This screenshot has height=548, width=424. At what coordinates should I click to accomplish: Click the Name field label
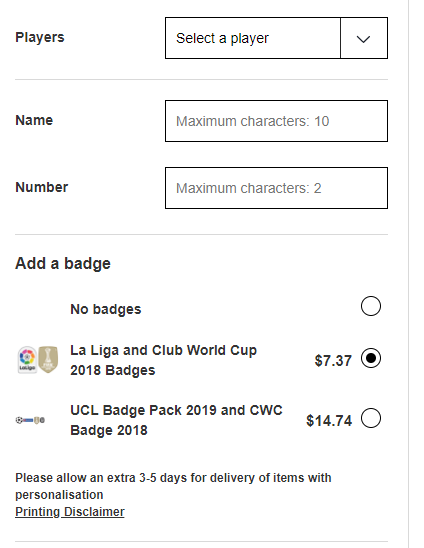tap(34, 120)
